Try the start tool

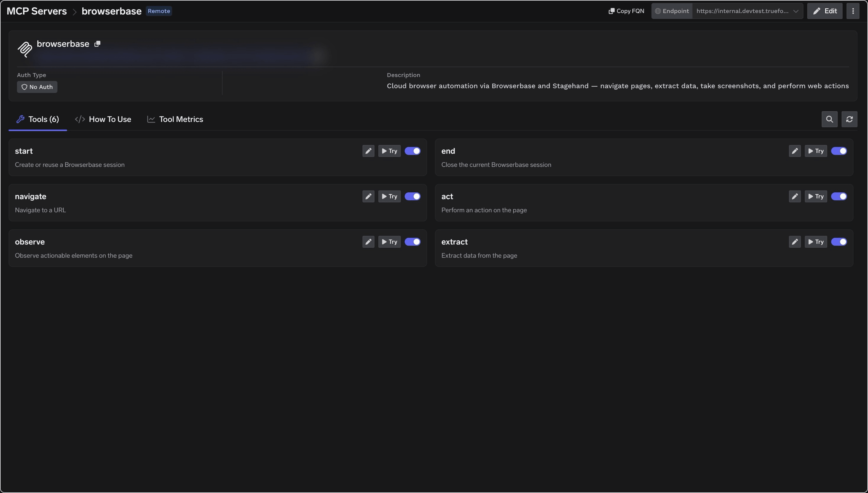click(x=390, y=151)
